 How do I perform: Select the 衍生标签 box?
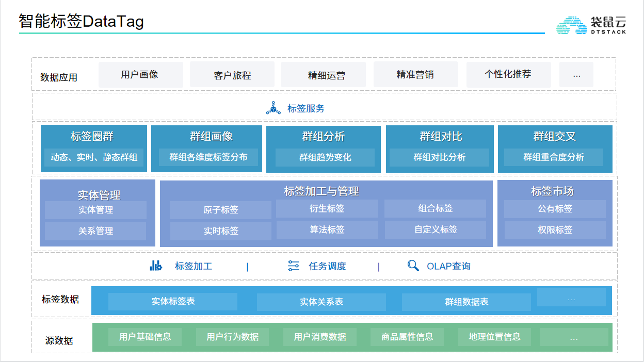327,208
